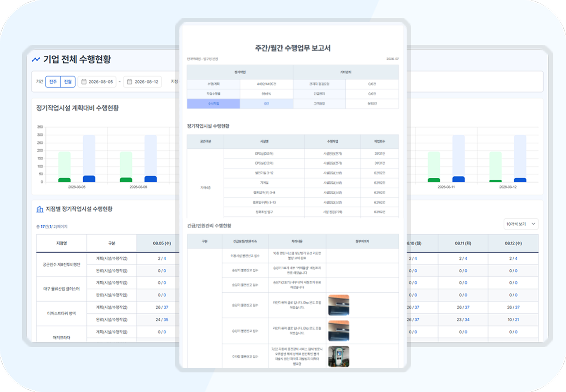Click the 시설명 column header in the report
The image size is (566, 392).
click(264, 142)
